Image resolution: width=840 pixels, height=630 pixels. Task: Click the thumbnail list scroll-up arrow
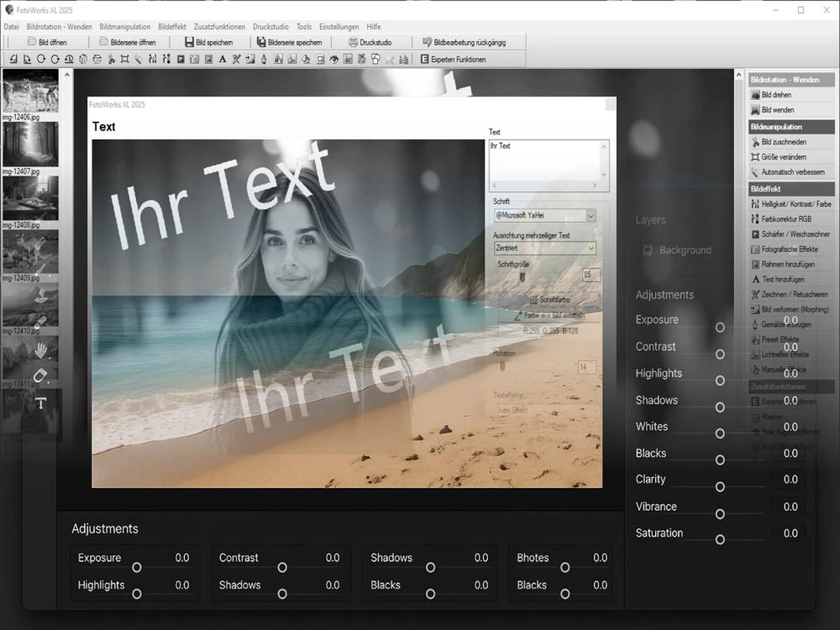67,75
